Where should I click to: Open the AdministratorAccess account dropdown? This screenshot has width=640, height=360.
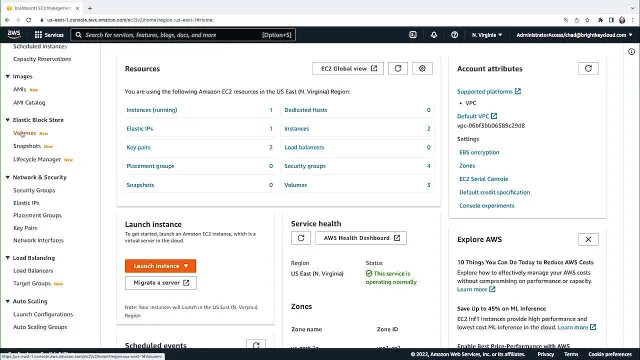574,35
